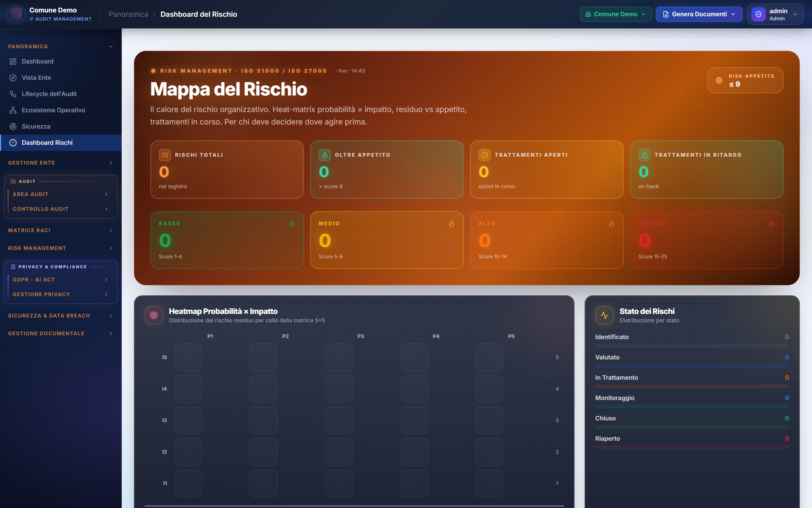Viewport: 812px width, 508px height.
Task: Go to Vista Ente page
Action: click(x=61, y=78)
